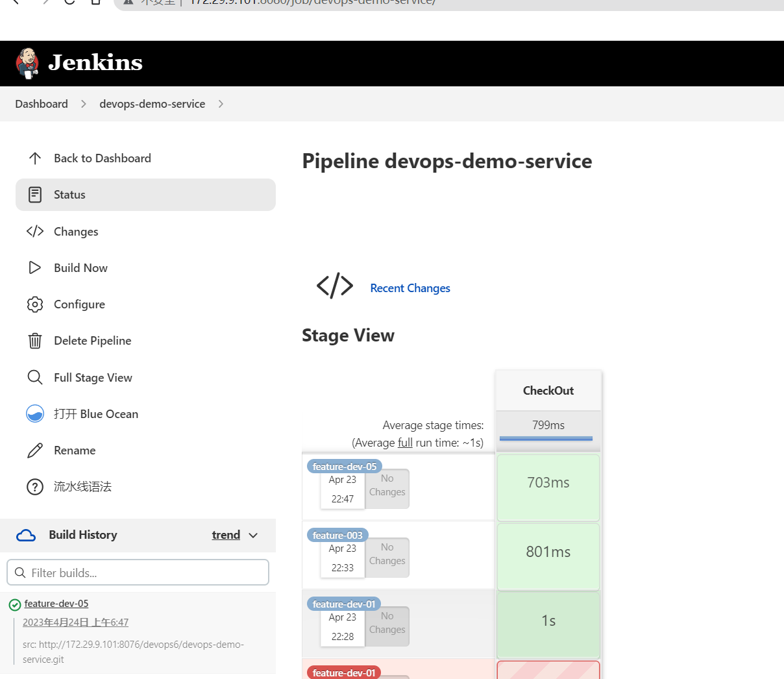Click the Delete Pipeline trash icon

(35, 341)
